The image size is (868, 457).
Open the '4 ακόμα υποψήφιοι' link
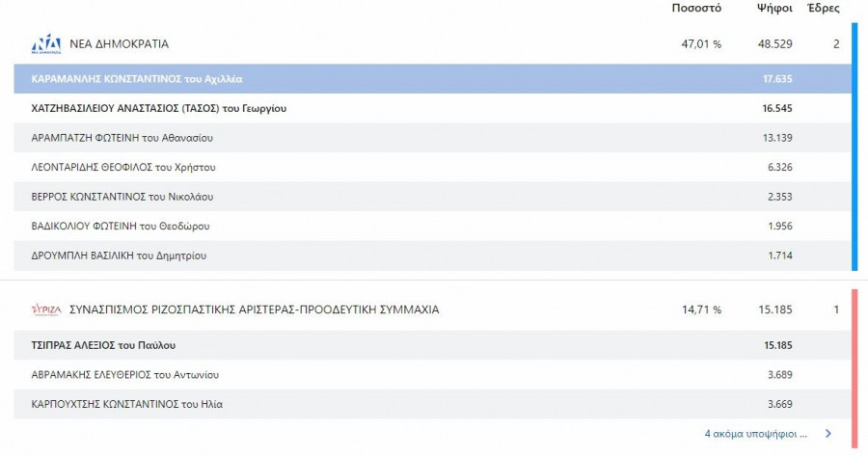point(756,434)
